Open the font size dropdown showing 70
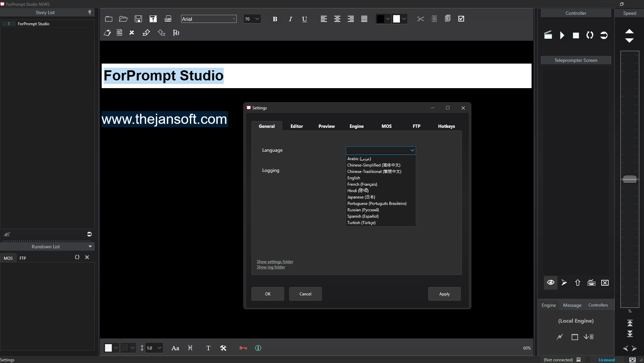Image resolution: width=644 pixels, height=363 pixels. tap(252, 19)
